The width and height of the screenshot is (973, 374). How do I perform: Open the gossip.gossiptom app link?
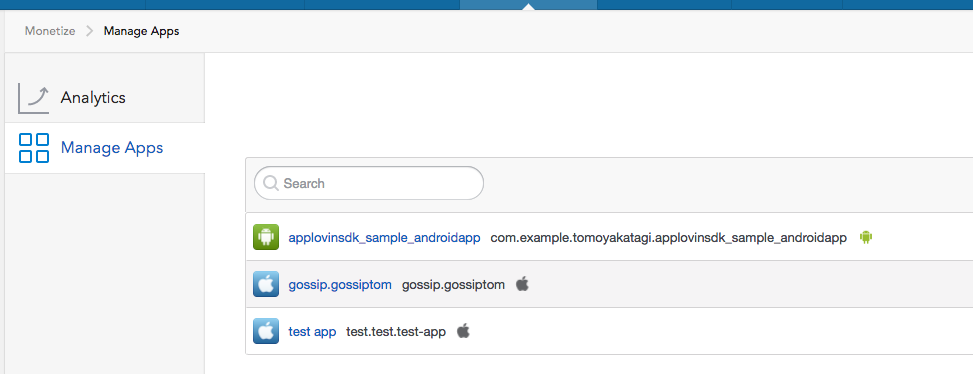tap(340, 285)
